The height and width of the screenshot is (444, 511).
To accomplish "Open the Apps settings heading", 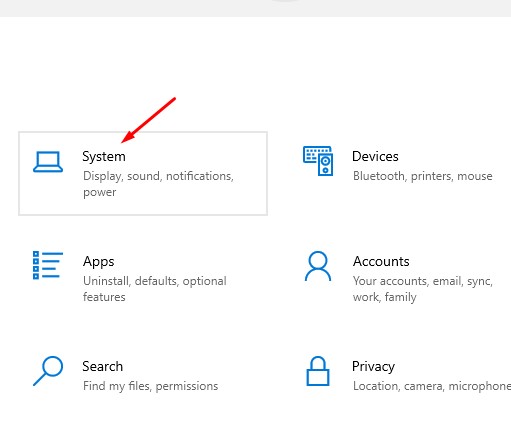I will coord(99,262).
